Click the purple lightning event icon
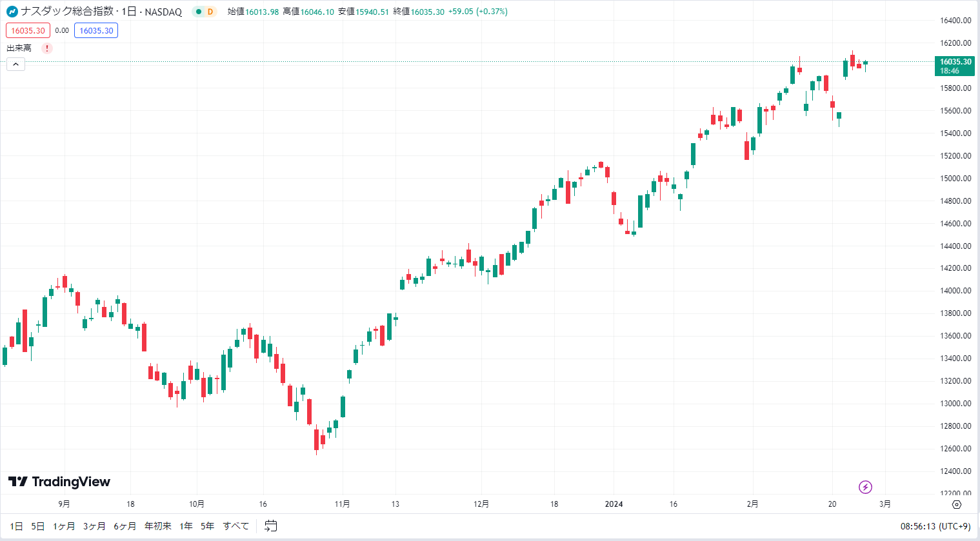Viewport: 980px width, 541px height. [865, 487]
